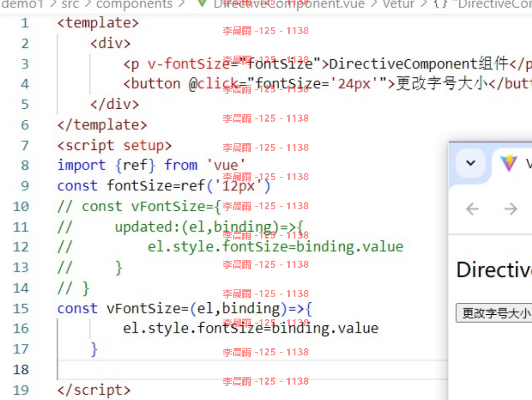Image resolution: width=532 pixels, height=400 pixels.
Task: Click 'el.style.fontSize=binding.value' on line 16
Action: click(x=250, y=328)
